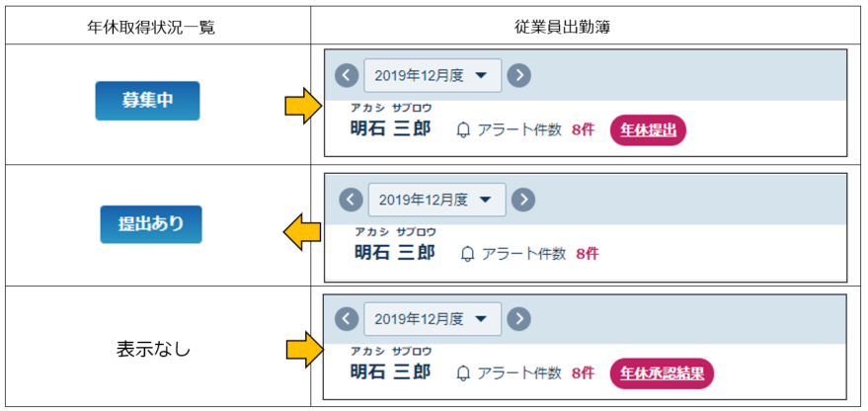Click the yellow arrow beside 募集中
Viewport: 868px width, 411px height.
(303, 106)
